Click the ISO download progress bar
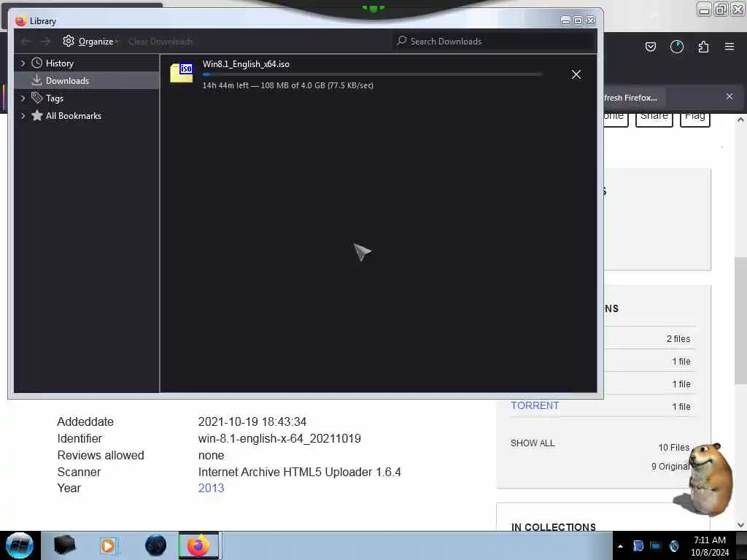This screenshot has height=560, width=747. [x=372, y=75]
